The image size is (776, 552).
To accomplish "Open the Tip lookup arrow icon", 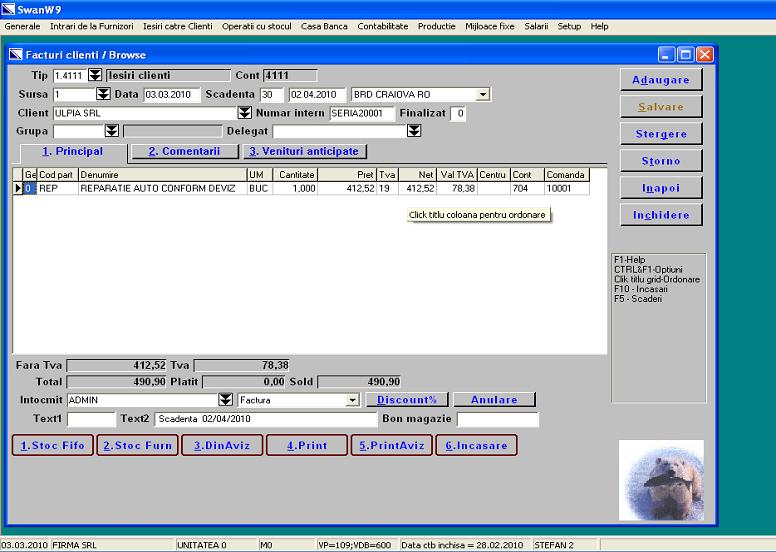I will coord(95,75).
